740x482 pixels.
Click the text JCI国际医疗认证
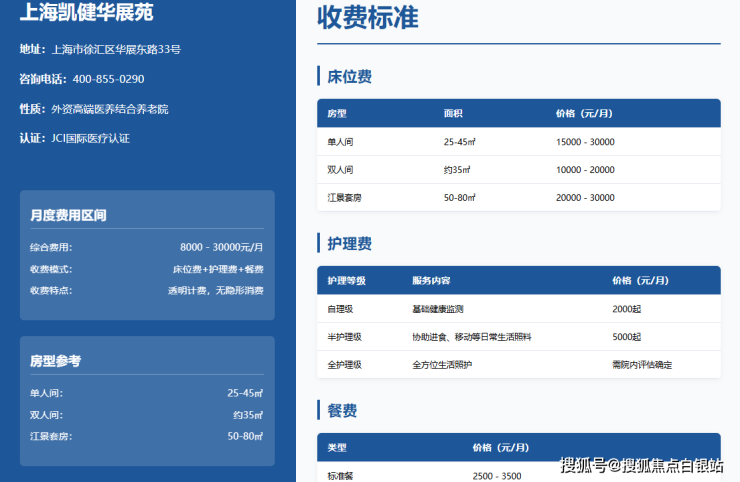click(90, 138)
